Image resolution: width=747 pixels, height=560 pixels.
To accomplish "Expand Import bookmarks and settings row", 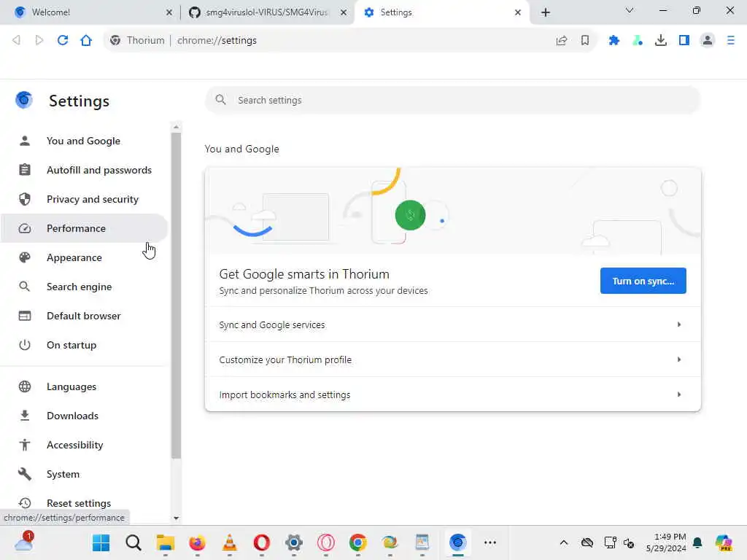I will 452,394.
